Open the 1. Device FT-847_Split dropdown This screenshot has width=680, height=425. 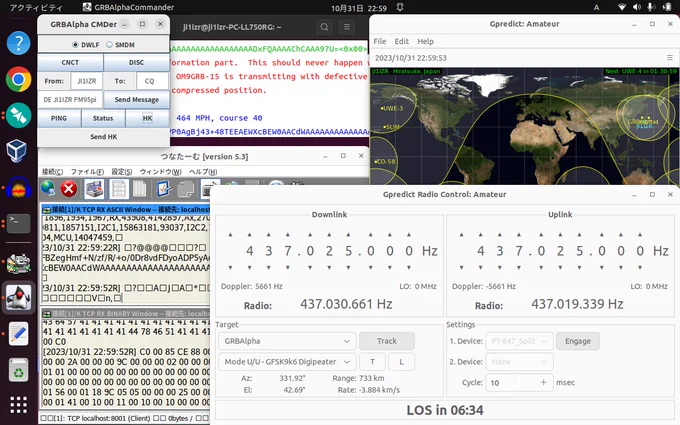pos(519,341)
